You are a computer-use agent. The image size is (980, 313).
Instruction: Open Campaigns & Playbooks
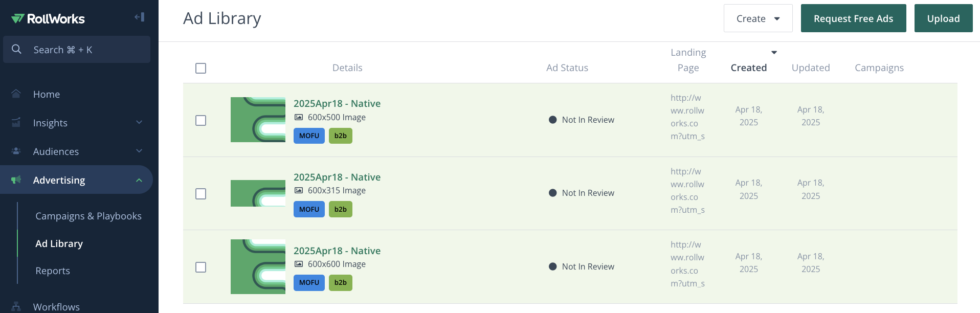tap(88, 216)
